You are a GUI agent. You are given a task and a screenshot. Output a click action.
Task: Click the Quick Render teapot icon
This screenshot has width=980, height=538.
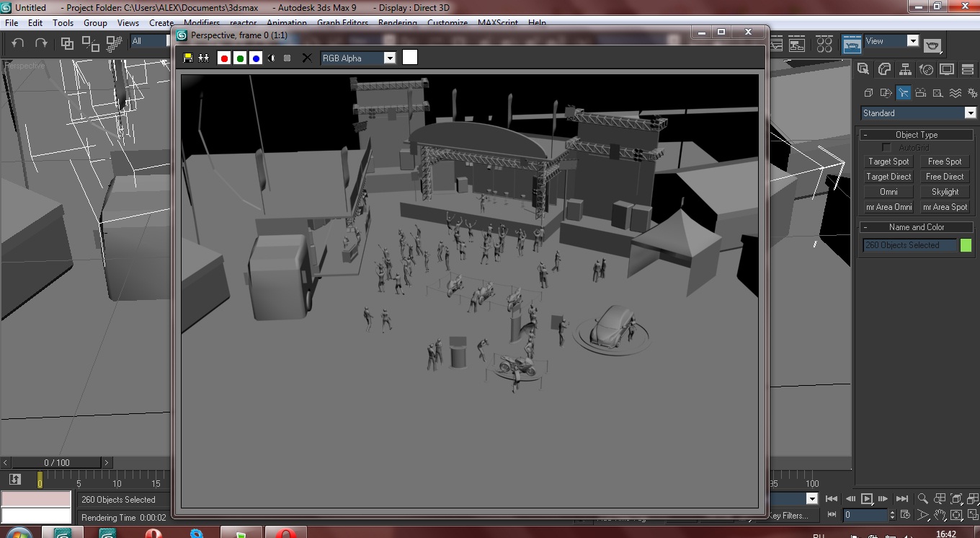pyautogui.click(x=932, y=45)
